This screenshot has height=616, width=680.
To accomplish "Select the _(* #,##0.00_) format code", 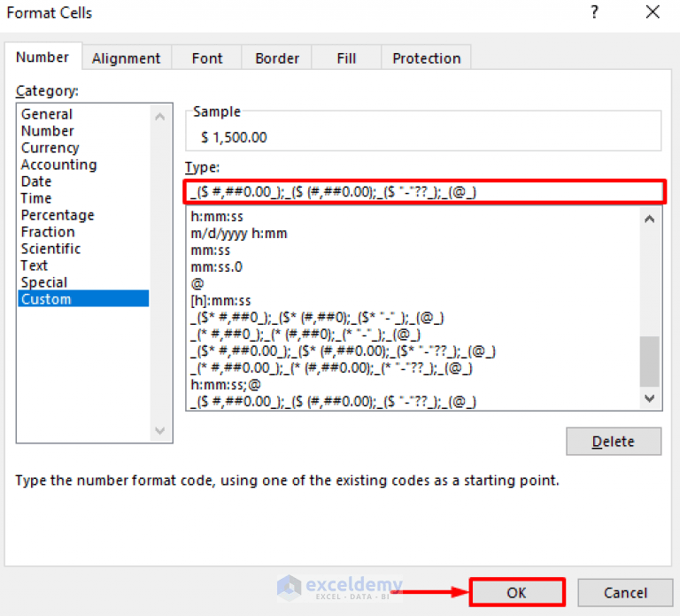I will (413, 368).
